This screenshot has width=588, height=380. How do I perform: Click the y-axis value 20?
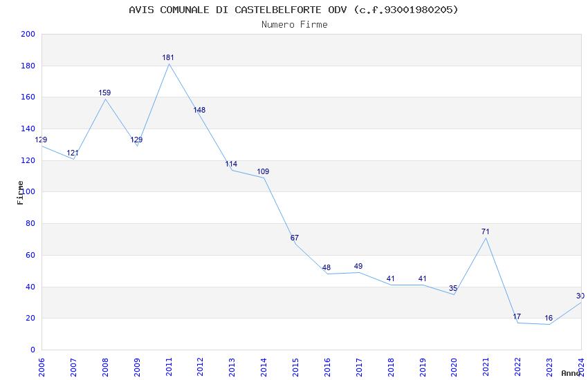click(x=30, y=319)
